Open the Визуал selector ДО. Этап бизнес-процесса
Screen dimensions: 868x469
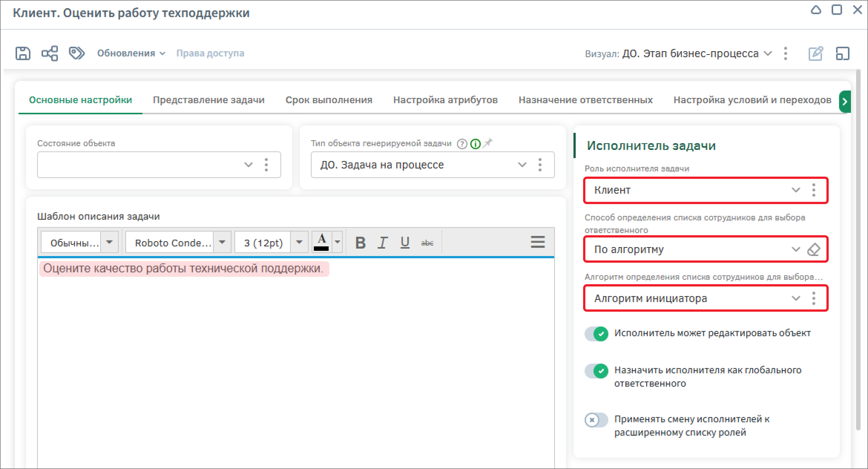[697, 54]
